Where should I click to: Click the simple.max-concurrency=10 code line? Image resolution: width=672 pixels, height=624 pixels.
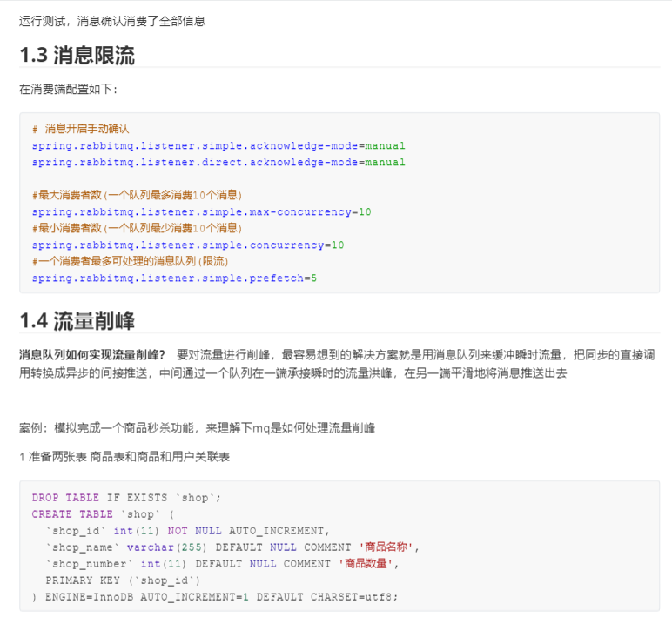click(x=201, y=211)
